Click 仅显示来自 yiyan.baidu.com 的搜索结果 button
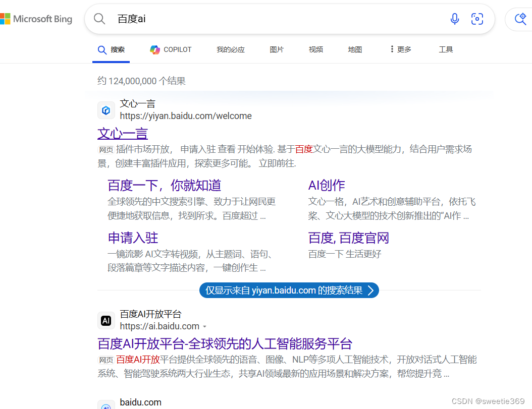The width and height of the screenshot is (532, 409). click(x=289, y=290)
